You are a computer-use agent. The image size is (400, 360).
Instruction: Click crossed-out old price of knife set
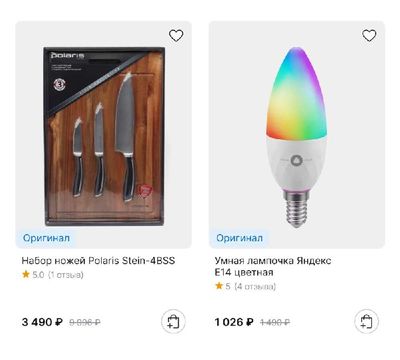[85, 322]
